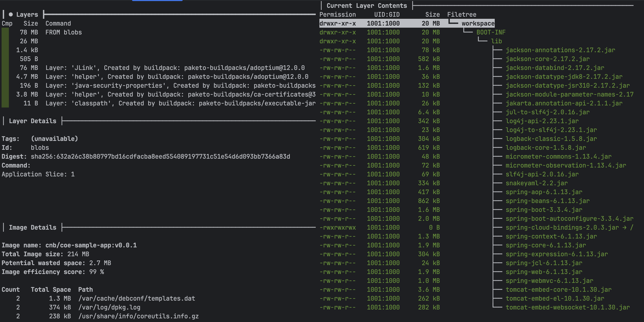The height and width of the screenshot is (322, 644).
Task: Collapse the lib folder node
Action: click(496, 41)
